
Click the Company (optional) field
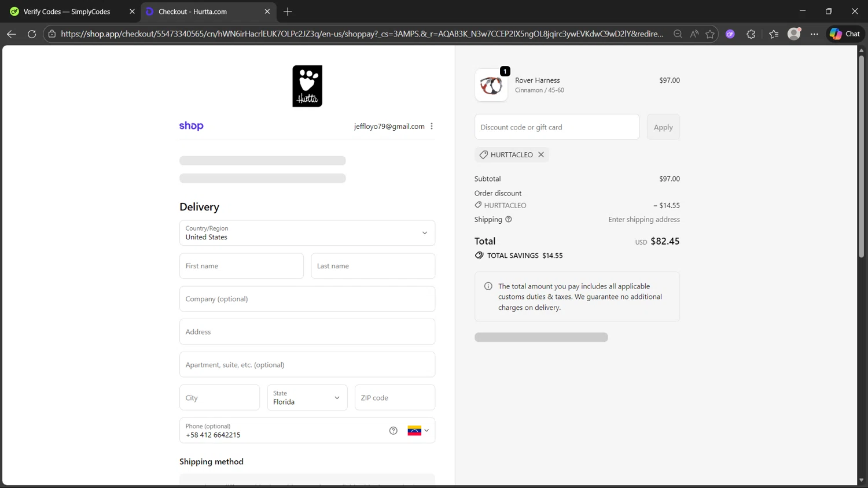(x=307, y=299)
